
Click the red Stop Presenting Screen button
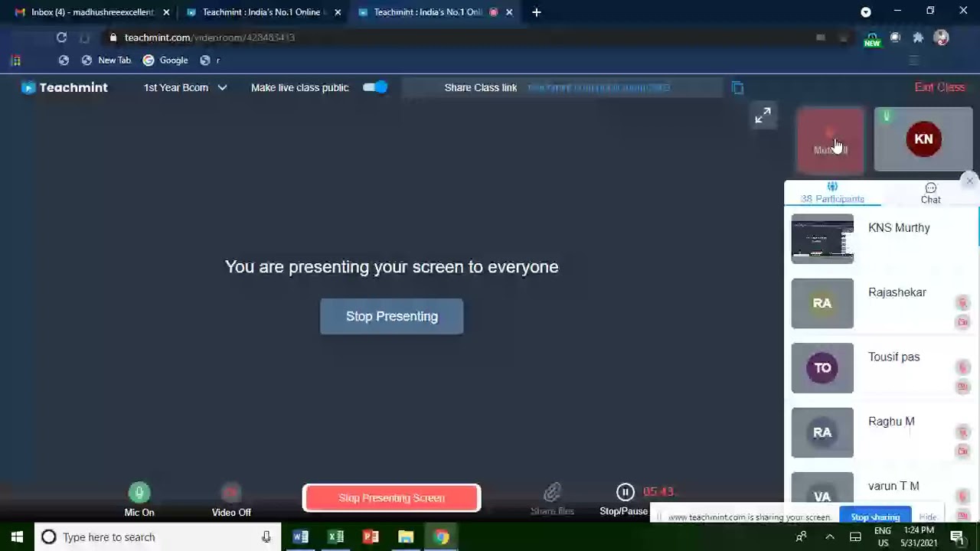pos(391,498)
